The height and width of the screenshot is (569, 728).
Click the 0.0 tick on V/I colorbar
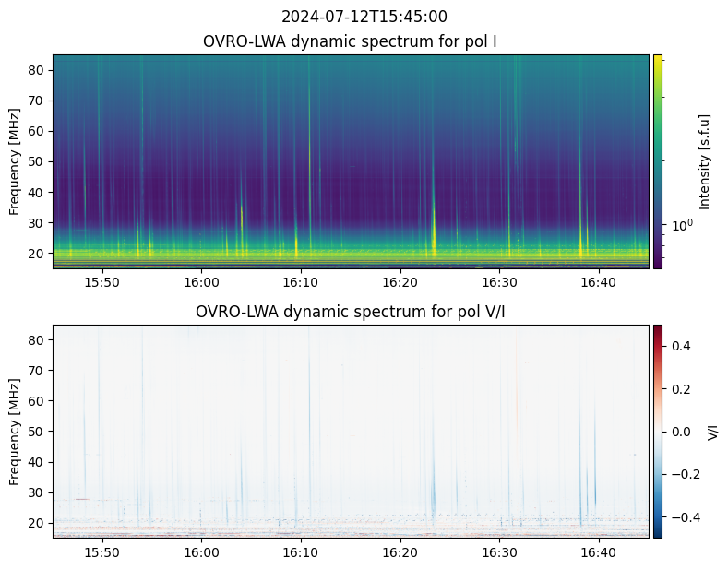coord(679,431)
